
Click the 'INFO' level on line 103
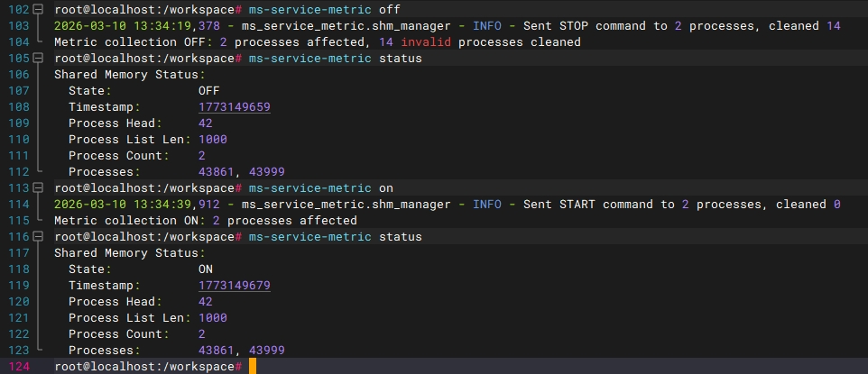click(486, 25)
